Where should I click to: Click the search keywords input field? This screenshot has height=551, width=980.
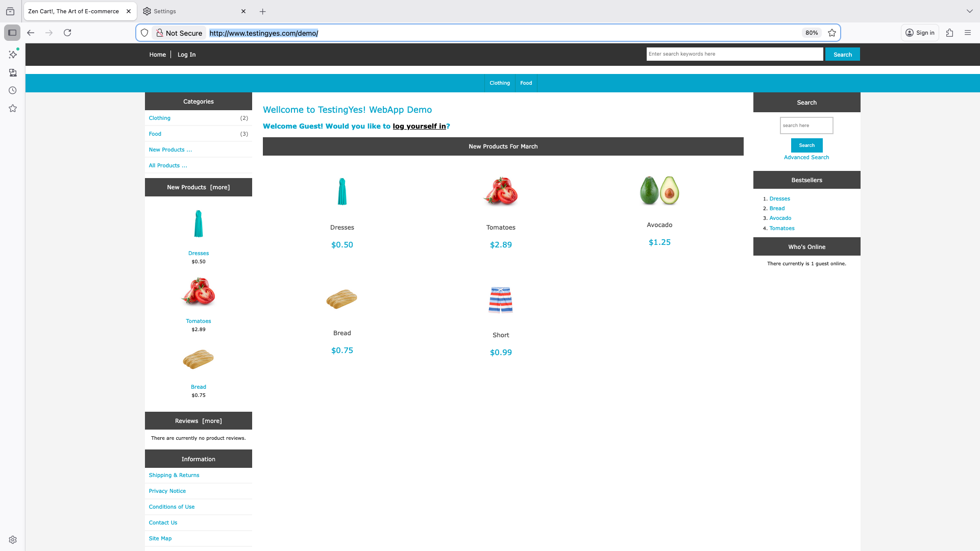734,54
